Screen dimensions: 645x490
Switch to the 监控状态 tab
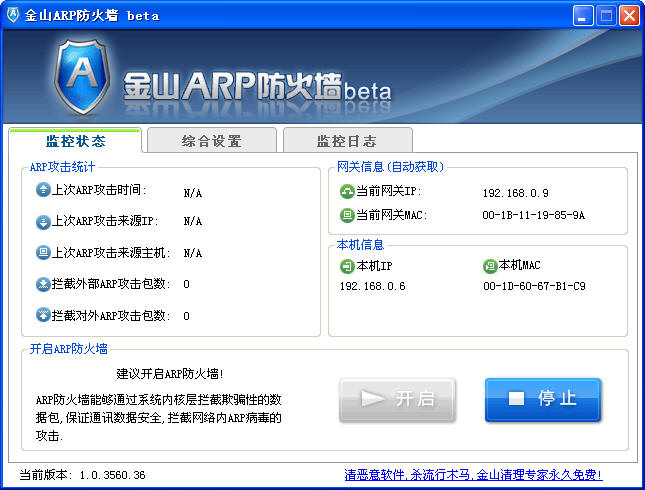pyautogui.click(x=75, y=141)
